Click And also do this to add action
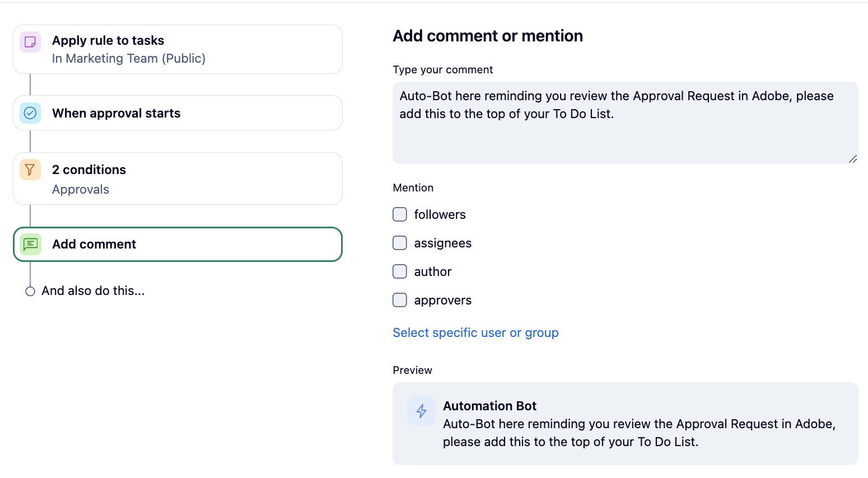This screenshot has width=868, height=478. (93, 291)
